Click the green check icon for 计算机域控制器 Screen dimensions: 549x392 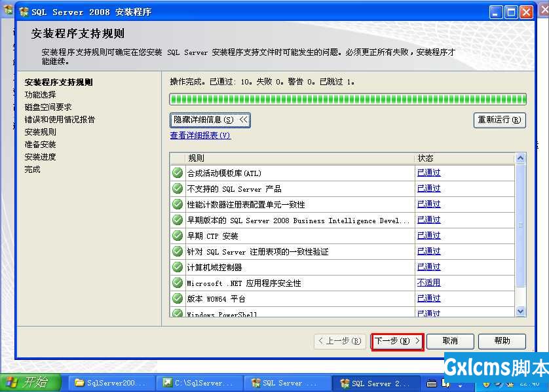[x=178, y=267]
